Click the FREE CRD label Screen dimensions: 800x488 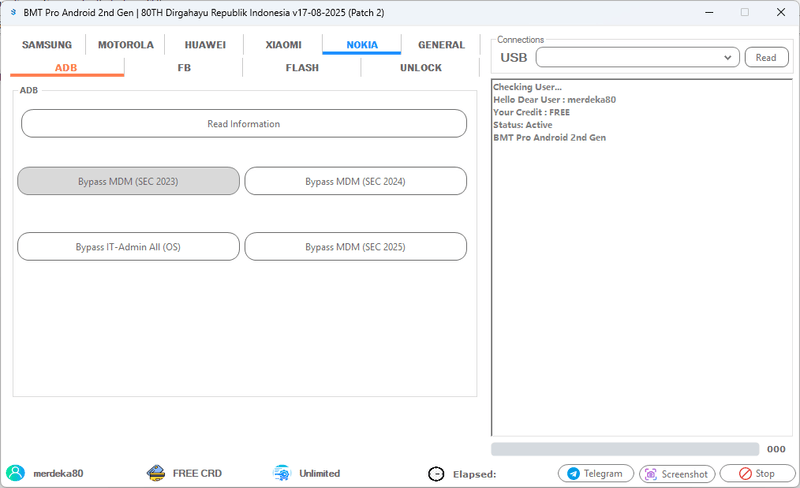pyautogui.click(x=197, y=473)
